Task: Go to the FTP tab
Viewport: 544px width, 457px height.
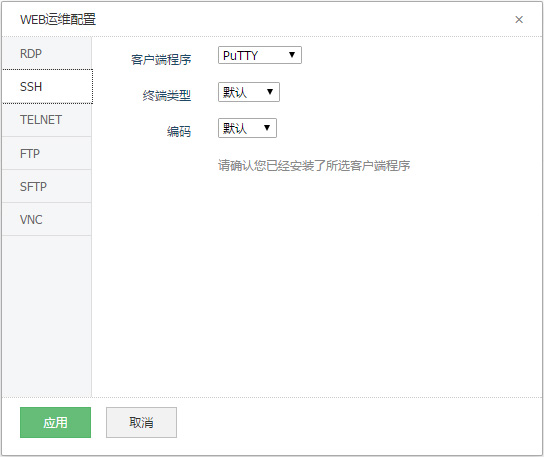Action: pos(47,153)
